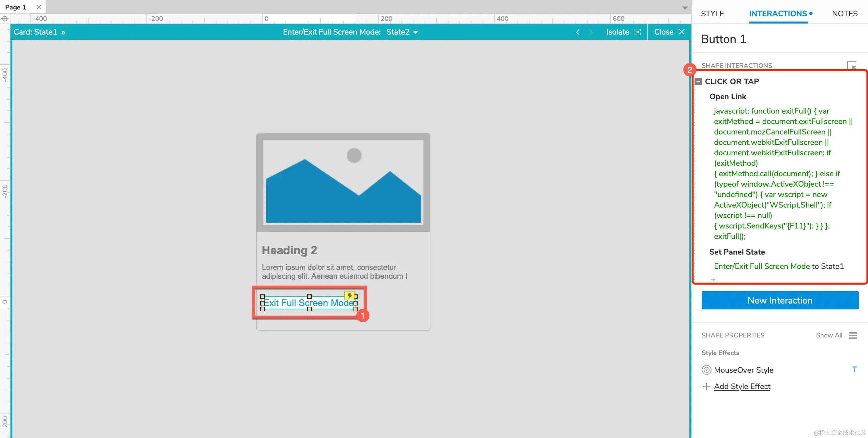Click the lightning bolt interaction badge
This screenshot has width=868, height=438.
pos(350,296)
